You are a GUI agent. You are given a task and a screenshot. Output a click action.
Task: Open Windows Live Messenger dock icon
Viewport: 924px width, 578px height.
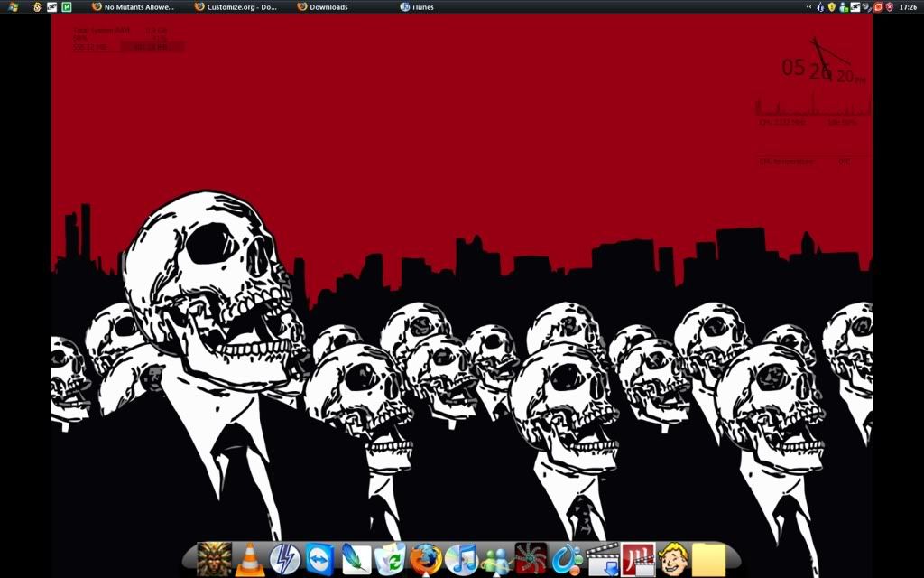496,560
